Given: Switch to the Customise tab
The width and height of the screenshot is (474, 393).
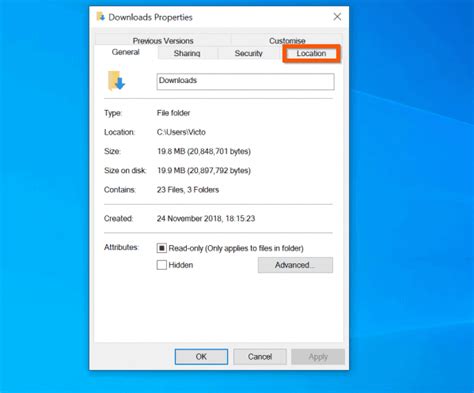Looking at the screenshot, I should click(x=287, y=41).
